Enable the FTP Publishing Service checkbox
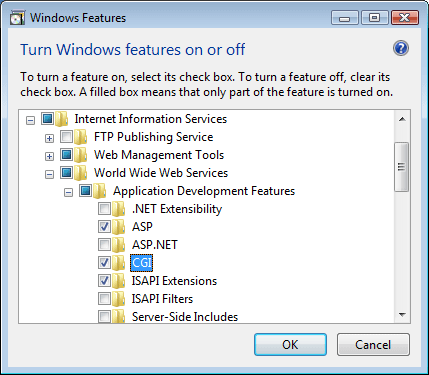The height and width of the screenshot is (375, 429). click(x=66, y=136)
